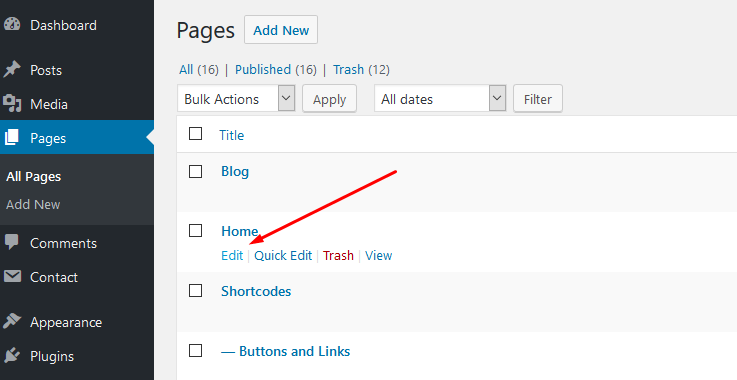This screenshot has width=737, height=380.
Task: Click the Media library icon
Action: (12, 104)
